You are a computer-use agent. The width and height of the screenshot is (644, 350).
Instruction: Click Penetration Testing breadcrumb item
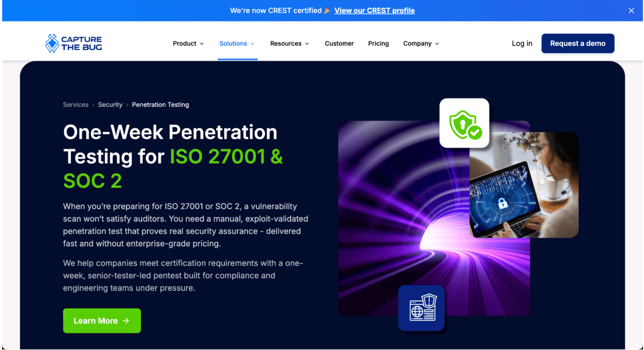tap(160, 105)
